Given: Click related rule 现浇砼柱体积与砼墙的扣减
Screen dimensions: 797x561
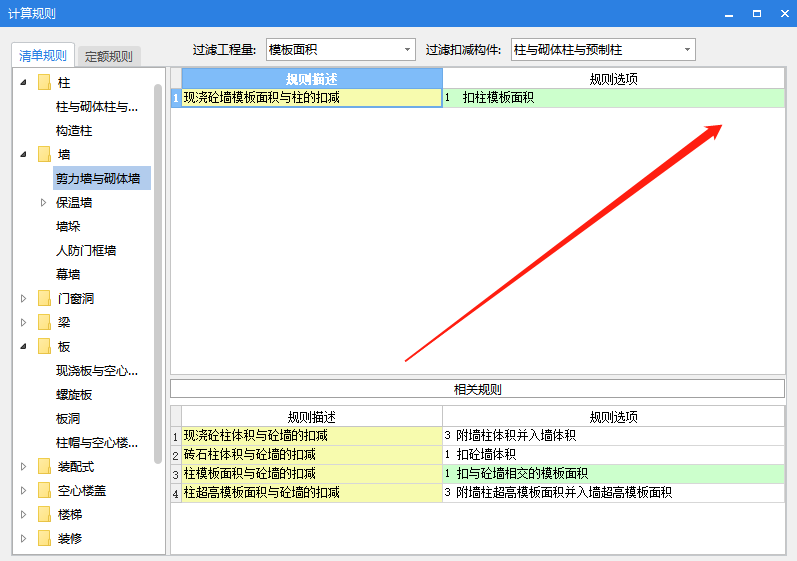Looking at the screenshot, I should pos(312,435).
